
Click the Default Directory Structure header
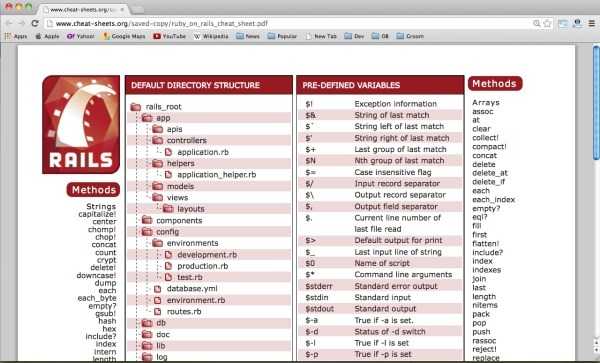209,85
